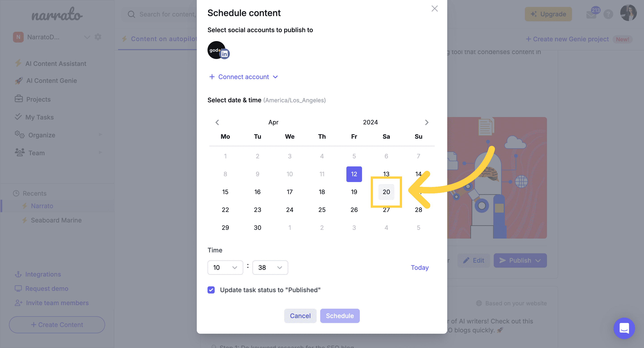Click Today link to reset date
The height and width of the screenshot is (348, 644).
pos(420,267)
